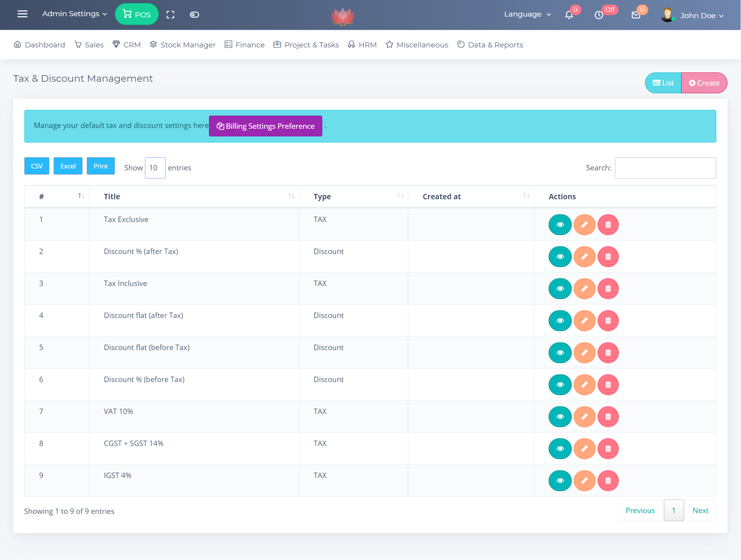Click edit pencil for Tax Inclusive
The height and width of the screenshot is (560, 741).
pyautogui.click(x=584, y=289)
